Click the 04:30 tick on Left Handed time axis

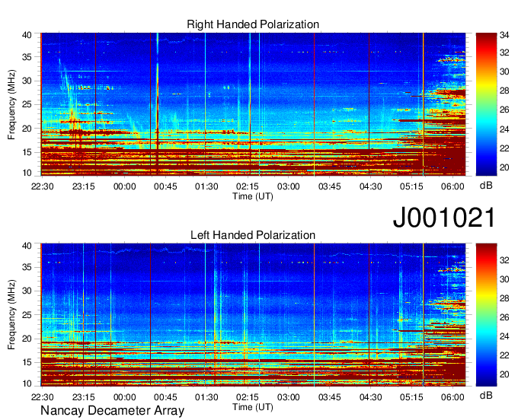click(370, 397)
